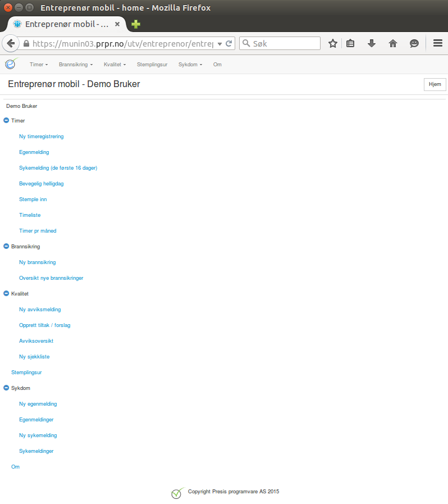Open new tab with green plus
Screen dimensions: 448x504
pyautogui.click(x=136, y=24)
